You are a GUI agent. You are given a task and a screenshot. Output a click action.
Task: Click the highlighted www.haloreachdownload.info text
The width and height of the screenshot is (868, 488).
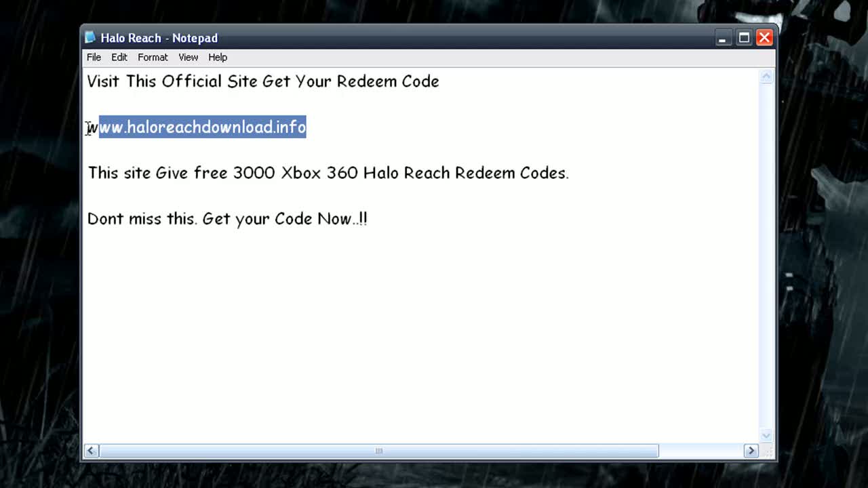[x=200, y=127]
